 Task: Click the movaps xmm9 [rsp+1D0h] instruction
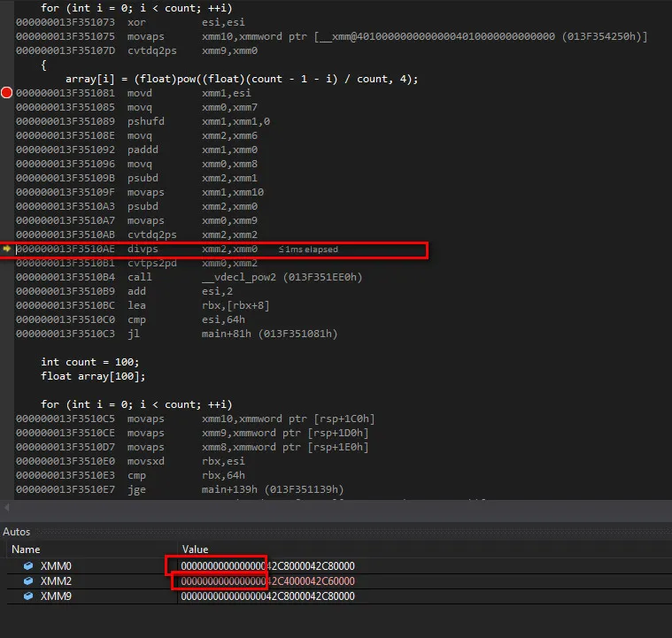[x=192, y=433]
